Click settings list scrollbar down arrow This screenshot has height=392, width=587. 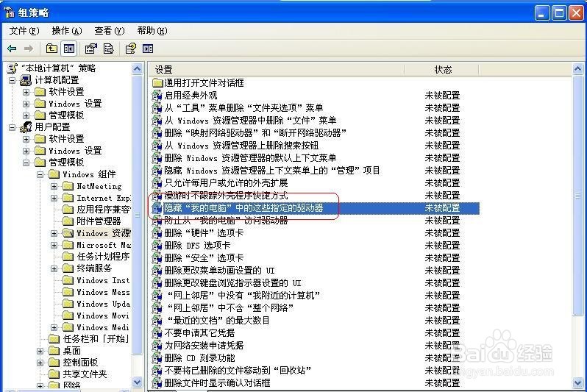[577, 382]
